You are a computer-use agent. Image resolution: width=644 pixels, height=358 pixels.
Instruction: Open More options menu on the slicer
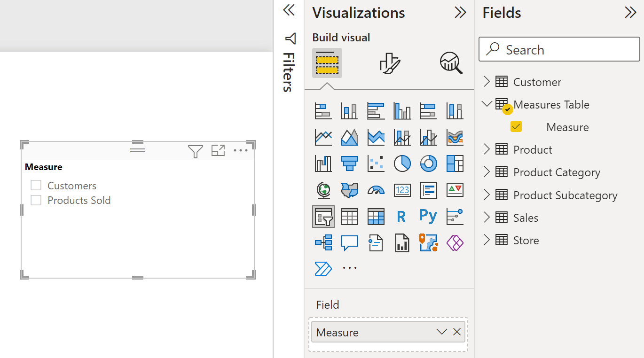click(x=241, y=150)
